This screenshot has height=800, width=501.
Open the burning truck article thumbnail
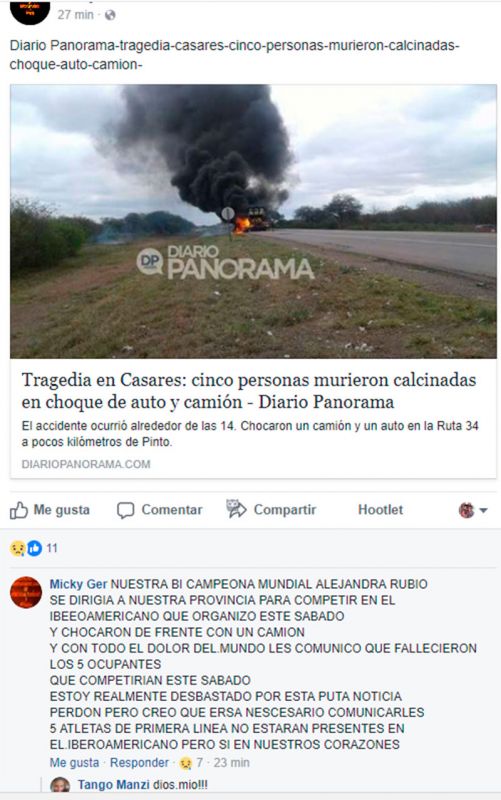[x=253, y=221]
